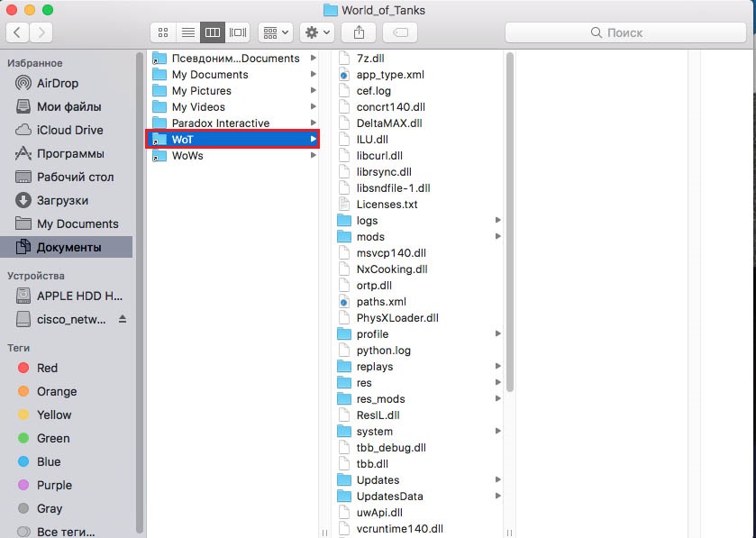
Task: Open the gear action menu
Action: point(317,32)
